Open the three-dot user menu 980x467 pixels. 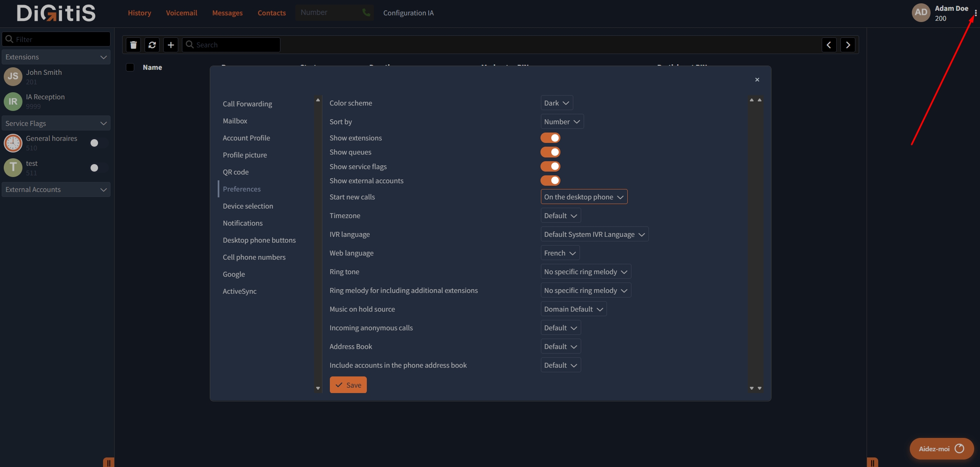(975, 13)
